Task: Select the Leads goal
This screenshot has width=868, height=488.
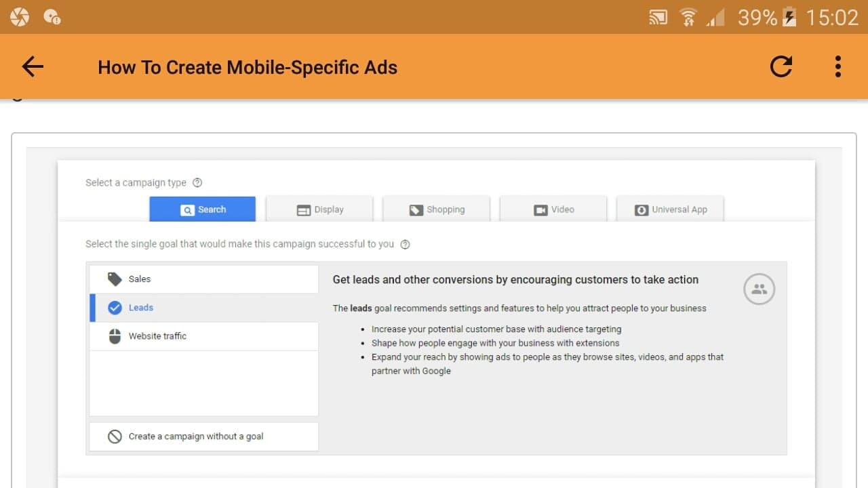Action: pyautogui.click(x=204, y=308)
